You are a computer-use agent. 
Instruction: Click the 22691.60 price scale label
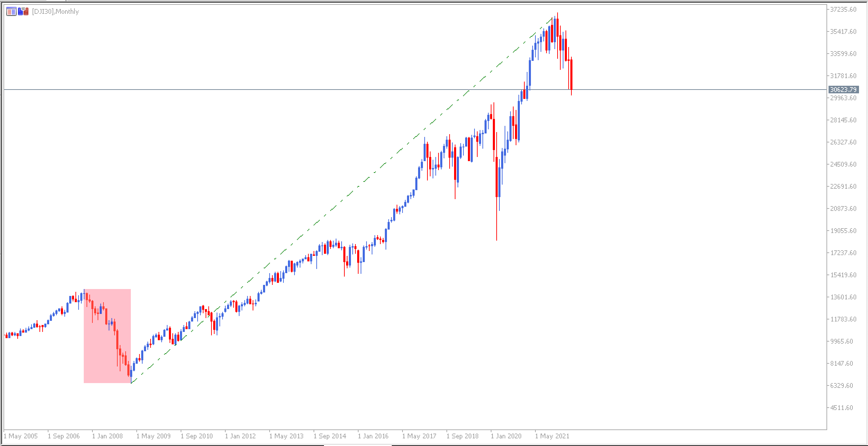[x=843, y=187]
